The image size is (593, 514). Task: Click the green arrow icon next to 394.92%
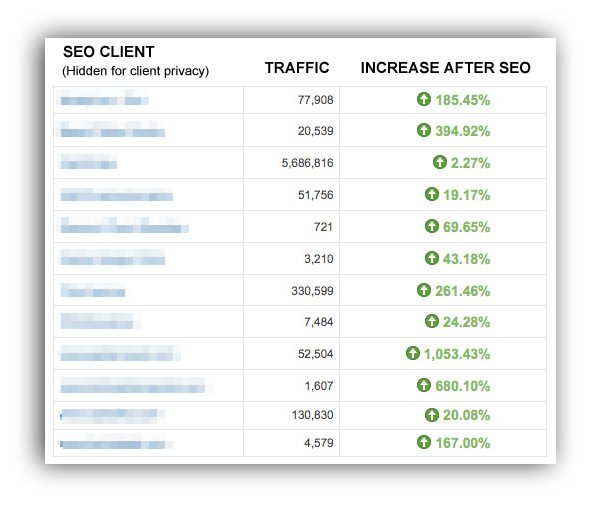(424, 130)
